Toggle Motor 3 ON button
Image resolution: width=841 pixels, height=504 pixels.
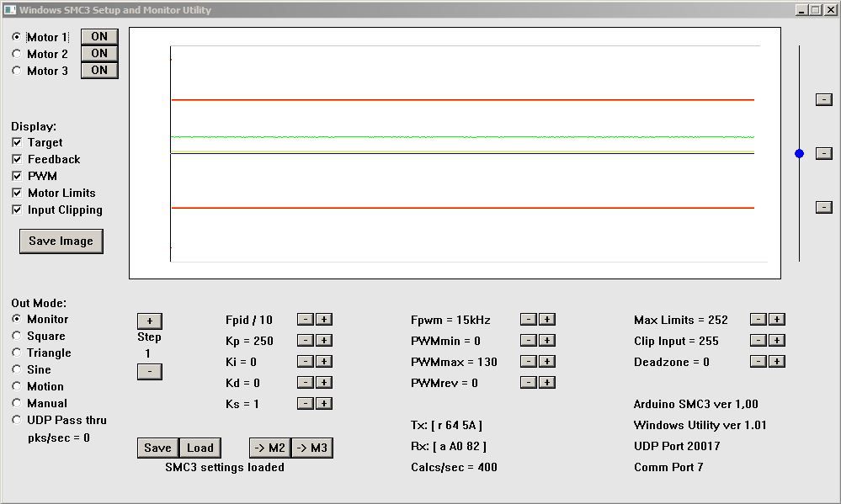tap(99, 70)
